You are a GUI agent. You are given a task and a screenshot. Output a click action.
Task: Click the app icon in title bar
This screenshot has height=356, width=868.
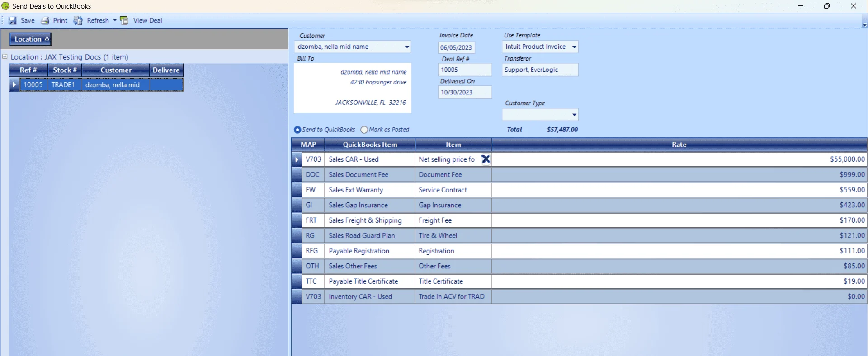pyautogui.click(x=5, y=6)
